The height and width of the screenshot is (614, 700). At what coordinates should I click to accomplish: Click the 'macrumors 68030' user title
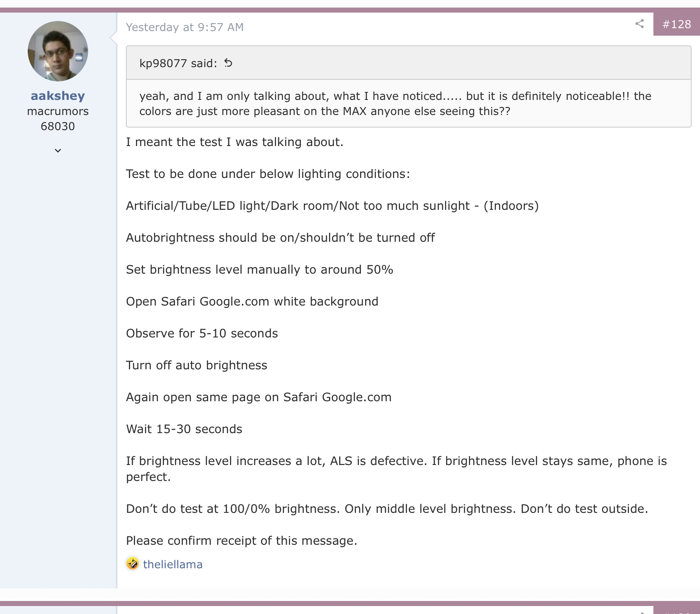point(58,119)
